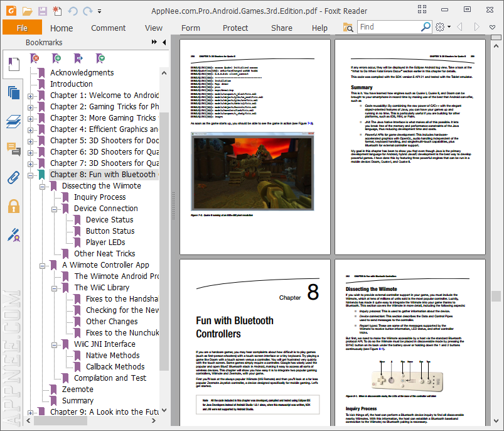Collapse A Wiimote Controller App node
This screenshot has height=431, width=504.
42,266
